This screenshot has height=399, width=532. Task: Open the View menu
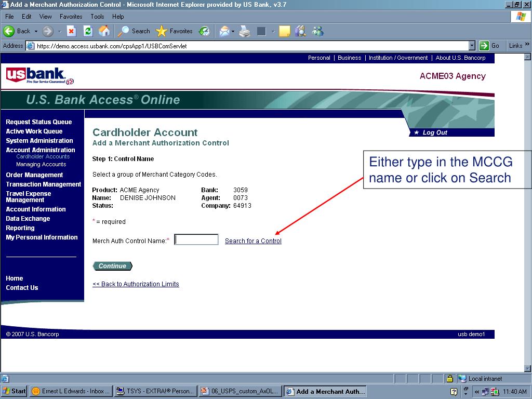(x=46, y=16)
